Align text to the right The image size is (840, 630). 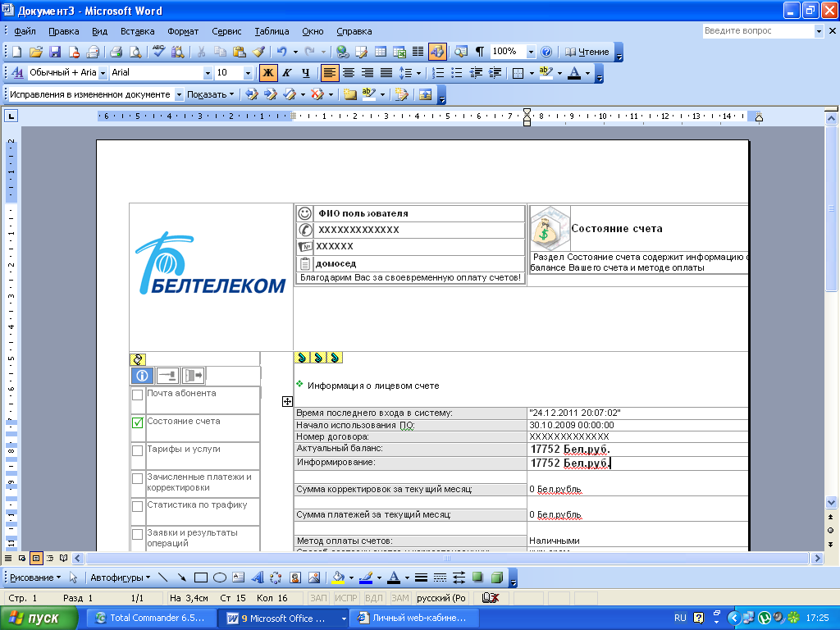[x=367, y=73]
